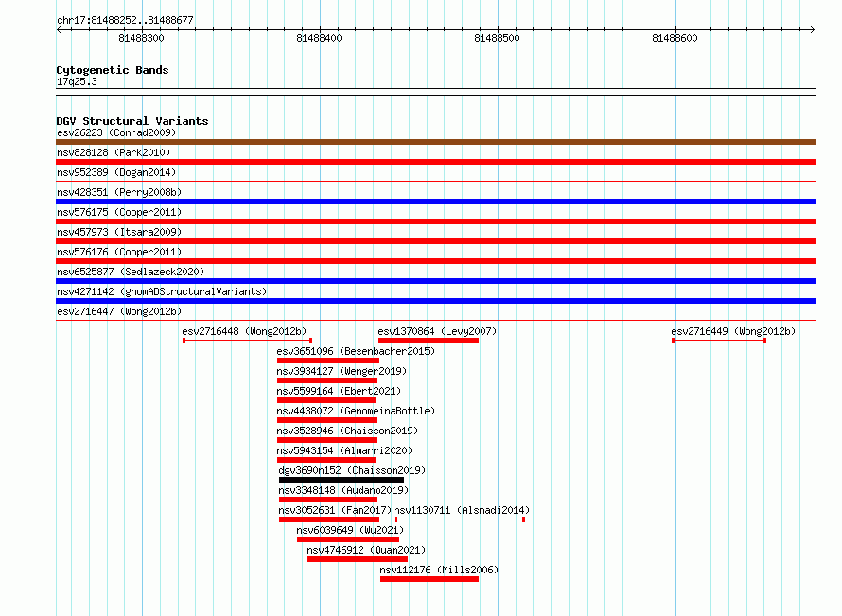
Task: Click the red bar under nsv6039649 (Wu2021)
Action: tap(348, 539)
